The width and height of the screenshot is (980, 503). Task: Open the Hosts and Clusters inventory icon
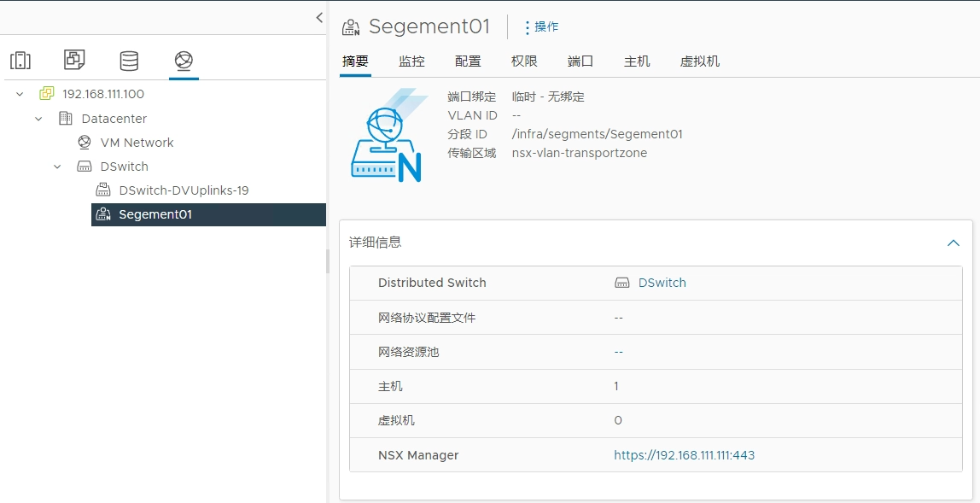click(20, 61)
